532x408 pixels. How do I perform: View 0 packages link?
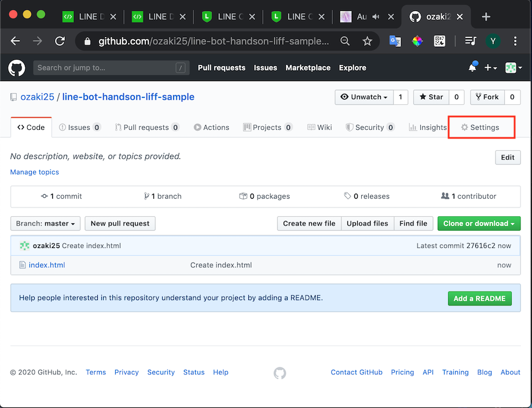(x=265, y=196)
